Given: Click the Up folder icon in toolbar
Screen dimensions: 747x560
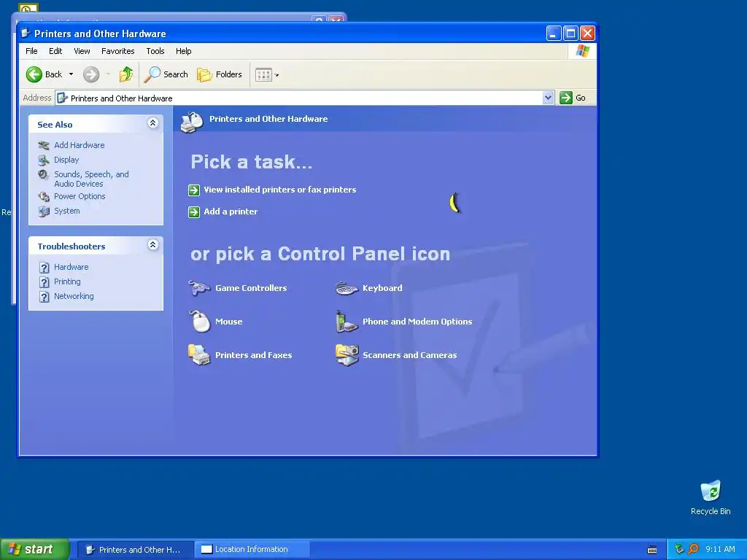Looking at the screenshot, I should click(x=125, y=74).
